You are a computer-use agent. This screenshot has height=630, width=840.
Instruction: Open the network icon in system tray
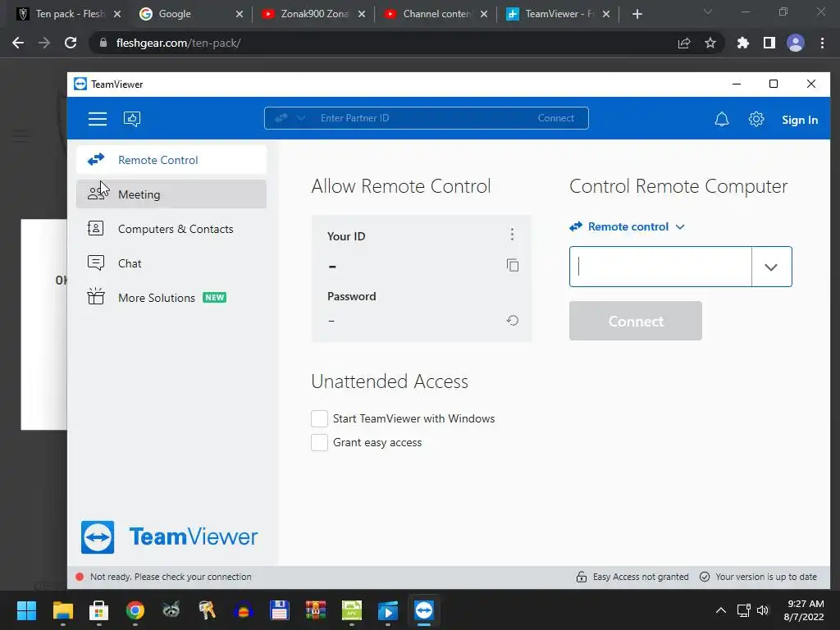coord(743,610)
